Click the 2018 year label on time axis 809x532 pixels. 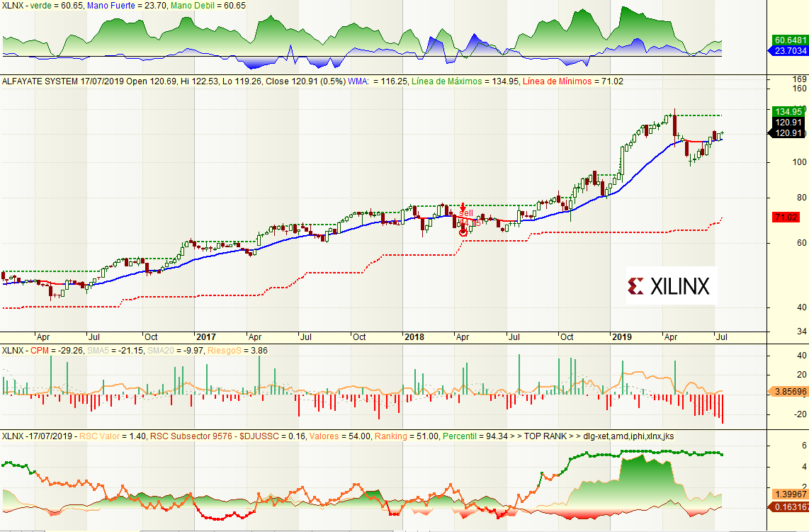[x=414, y=337]
